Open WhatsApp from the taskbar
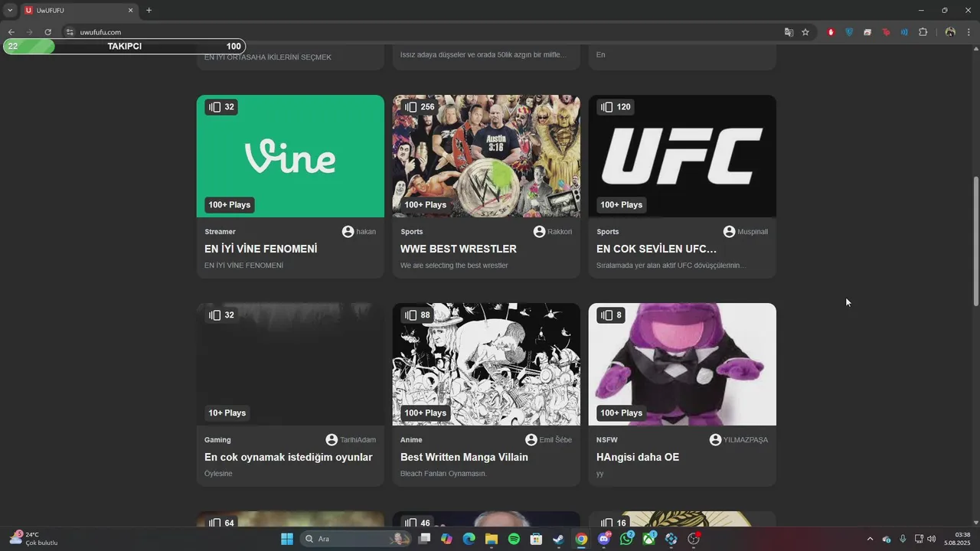 [x=627, y=539]
